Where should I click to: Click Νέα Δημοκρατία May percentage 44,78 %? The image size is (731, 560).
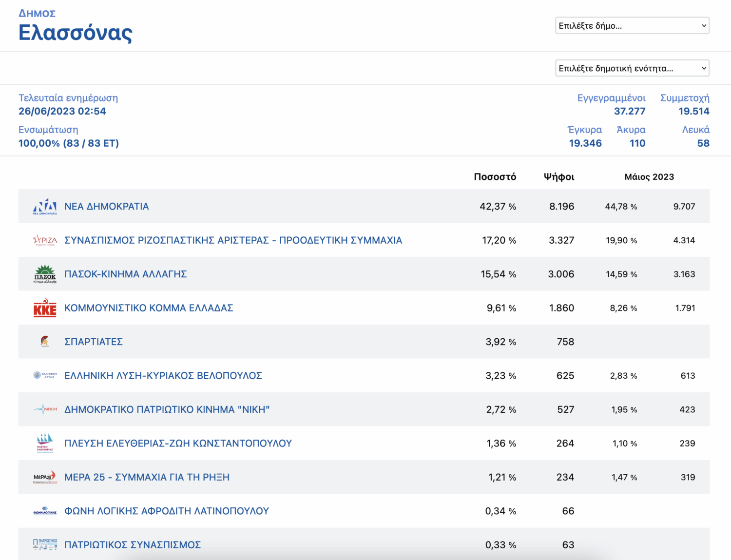pyautogui.click(x=621, y=207)
